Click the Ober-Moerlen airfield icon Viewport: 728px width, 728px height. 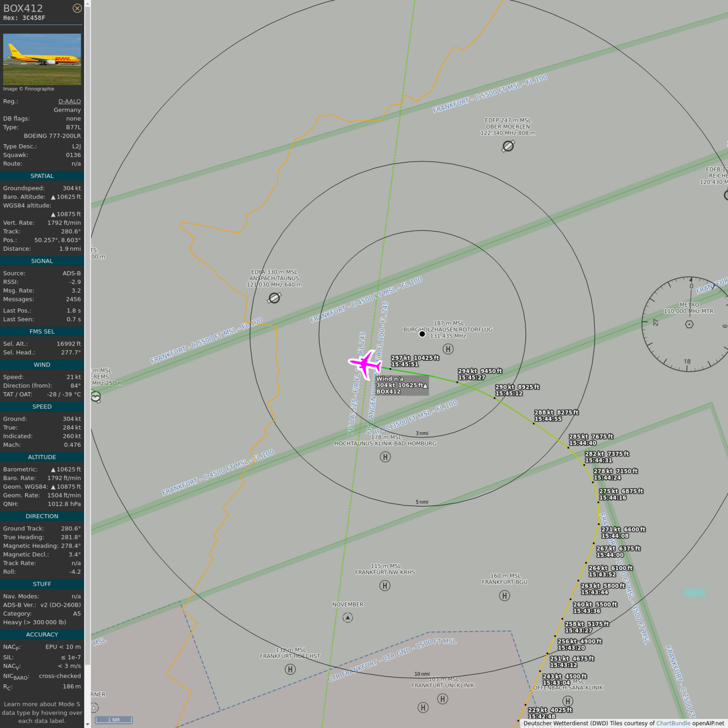pos(508,146)
